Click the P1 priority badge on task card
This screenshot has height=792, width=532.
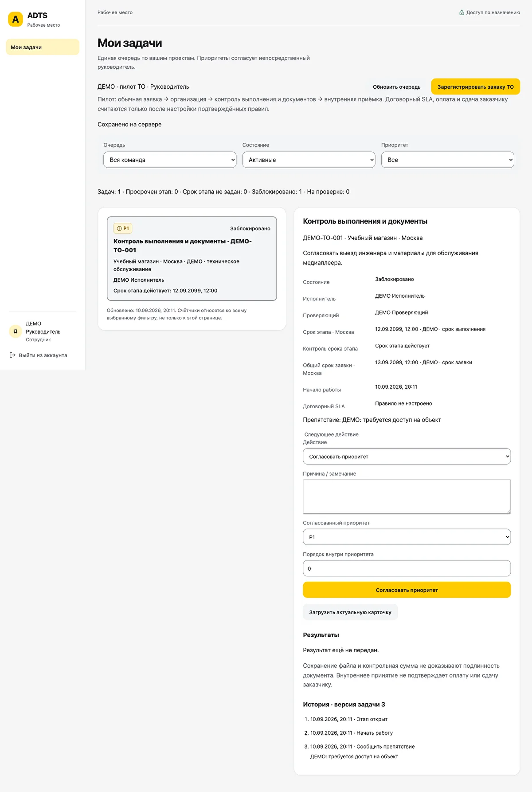123,229
